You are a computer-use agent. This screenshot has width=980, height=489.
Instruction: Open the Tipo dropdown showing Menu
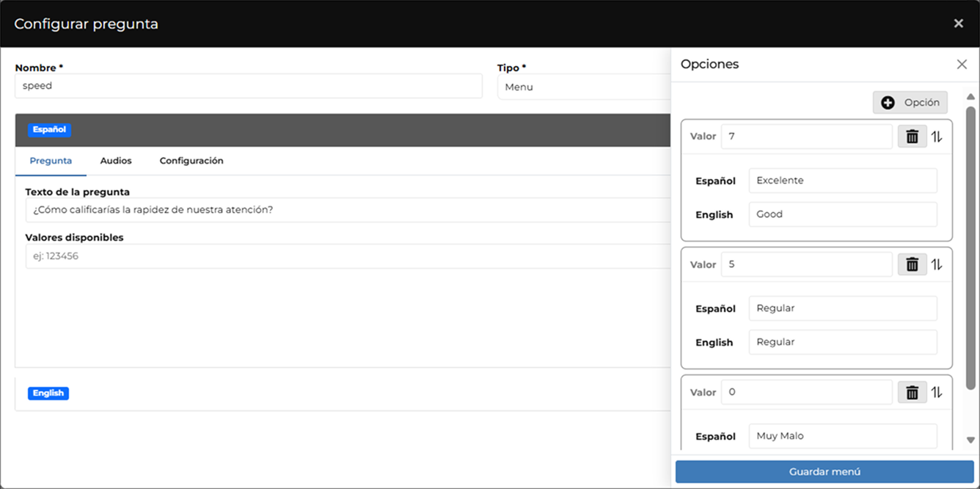[x=584, y=87]
